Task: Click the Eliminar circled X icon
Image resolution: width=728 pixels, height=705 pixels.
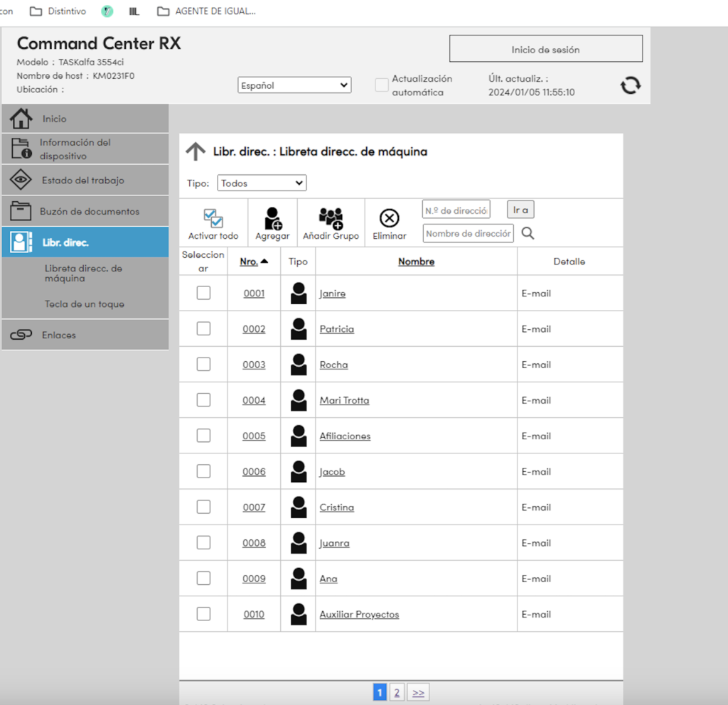Action: click(389, 218)
